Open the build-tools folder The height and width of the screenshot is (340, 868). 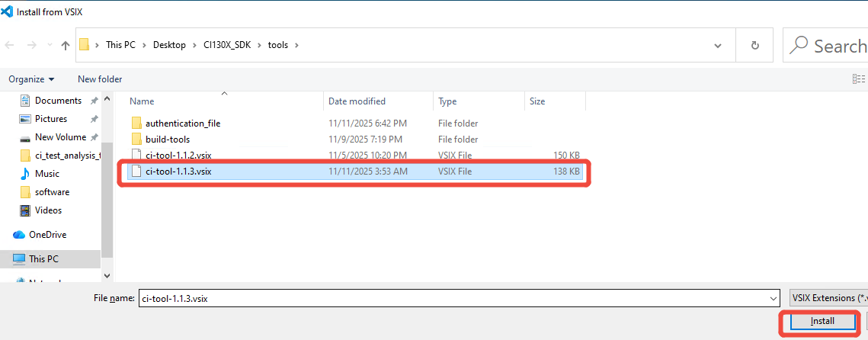pos(168,140)
